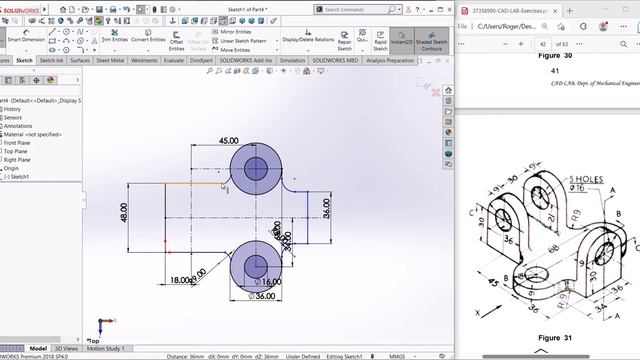The width and height of the screenshot is (640, 360).
Task: Open the SOLIDWORKS Add-Ins tab
Action: pos(246,60)
